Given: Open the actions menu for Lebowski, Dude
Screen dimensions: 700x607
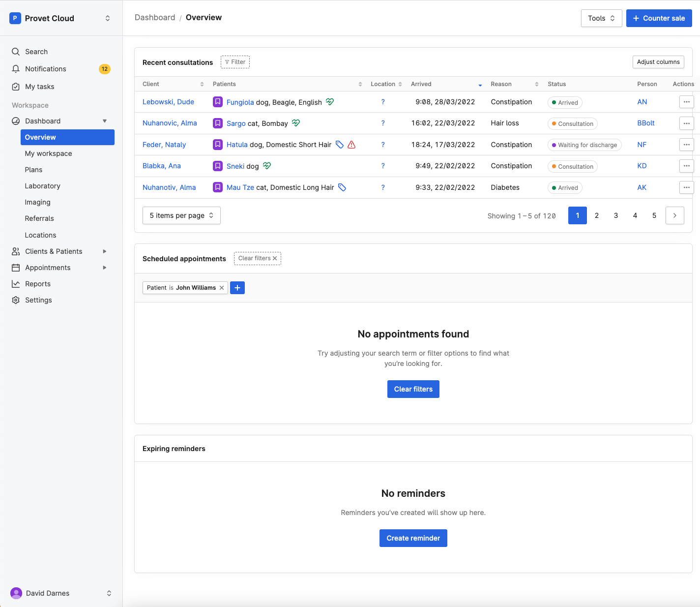Looking at the screenshot, I should click(x=686, y=101).
